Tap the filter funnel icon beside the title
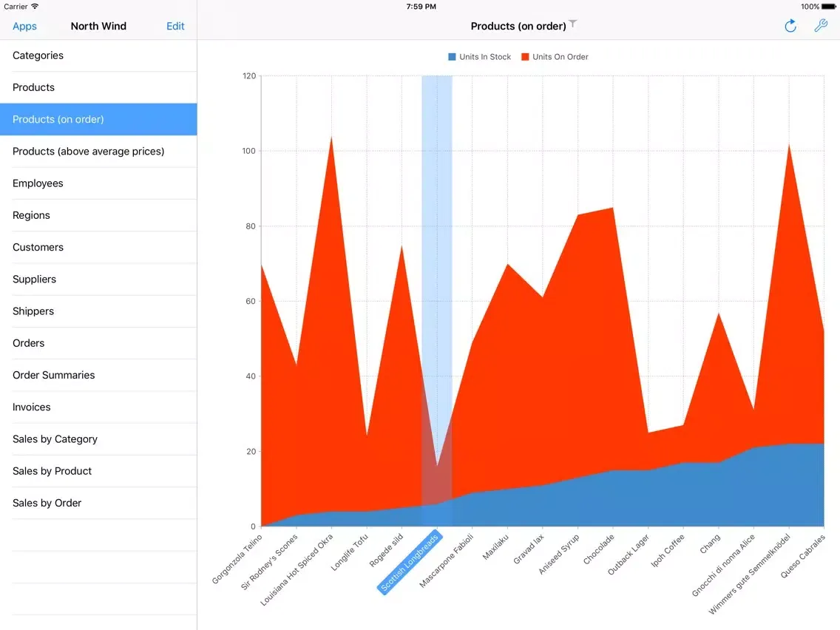840x630 pixels. coord(572,24)
